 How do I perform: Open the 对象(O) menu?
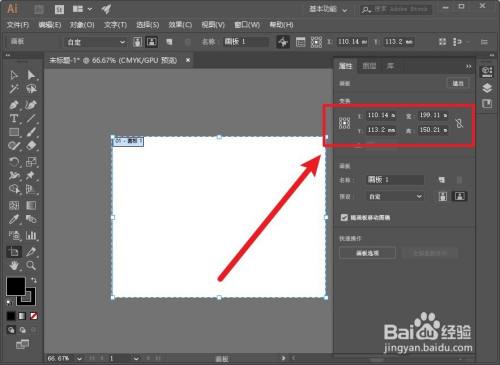(82, 25)
